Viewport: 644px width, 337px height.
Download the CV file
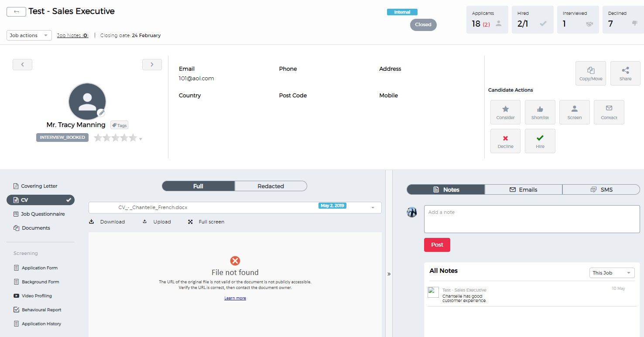tap(107, 222)
